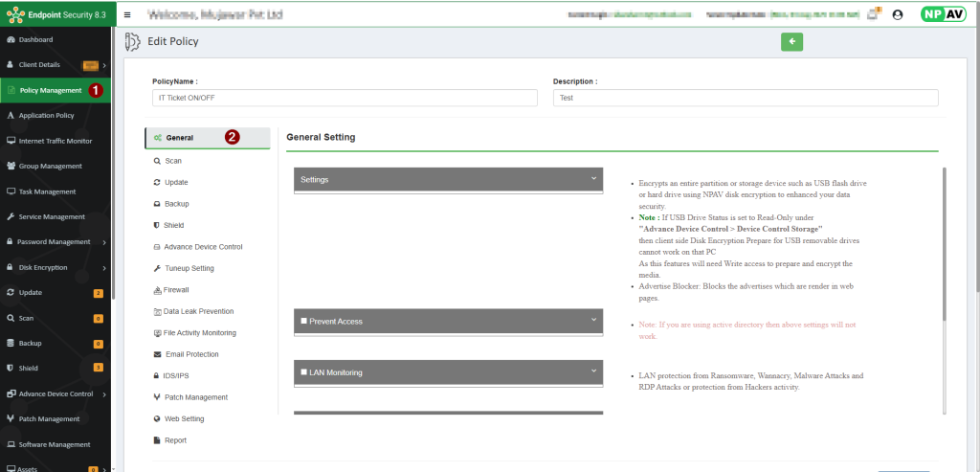Image resolution: width=980 pixels, height=472 pixels.
Task: Open Dashboard from the sidebar
Action: coord(36,39)
